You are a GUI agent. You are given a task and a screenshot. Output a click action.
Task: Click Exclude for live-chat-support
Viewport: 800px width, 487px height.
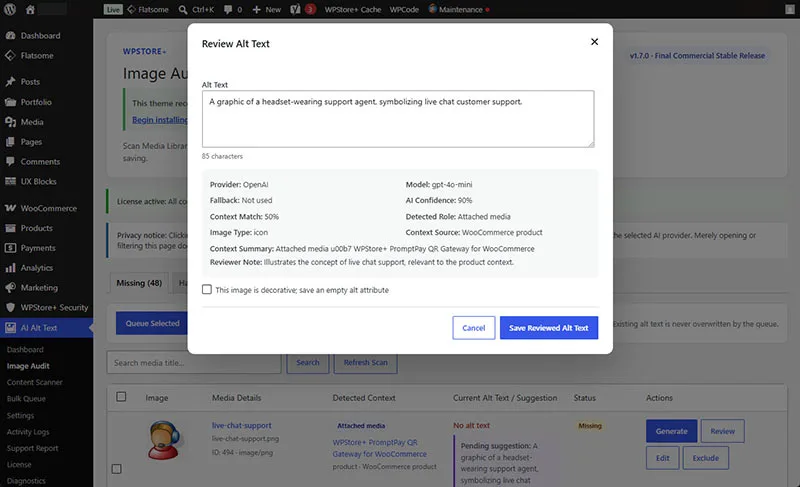[x=706, y=458]
